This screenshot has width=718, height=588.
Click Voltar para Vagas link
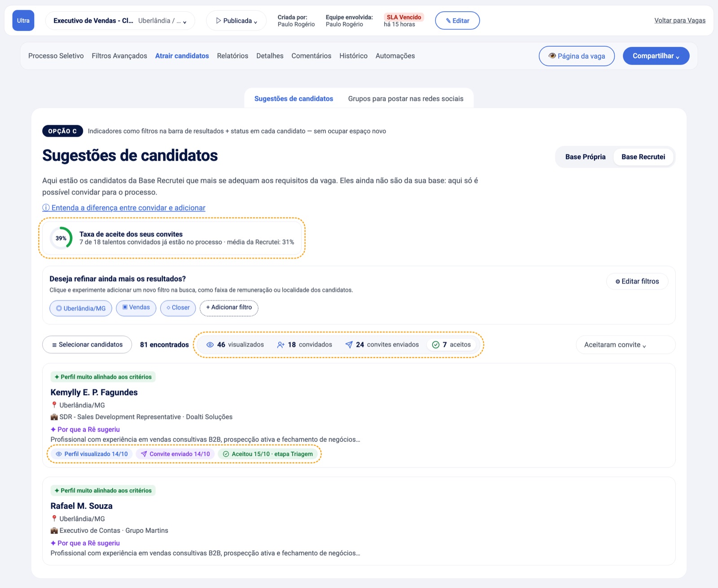coord(680,21)
